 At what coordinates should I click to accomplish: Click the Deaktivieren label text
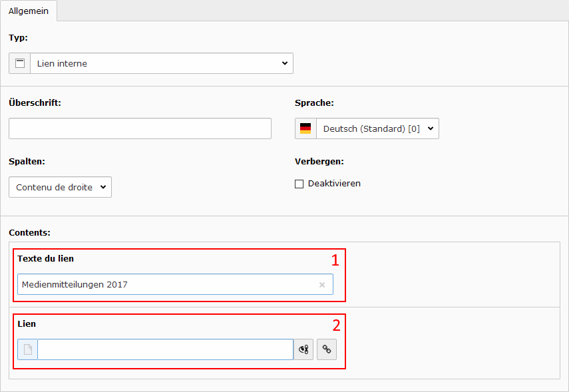click(334, 184)
